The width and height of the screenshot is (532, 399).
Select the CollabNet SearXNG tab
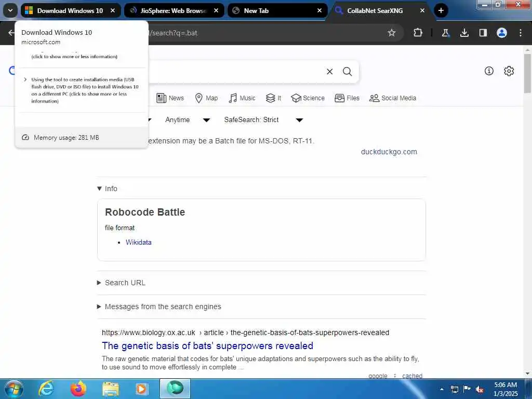point(375,10)
